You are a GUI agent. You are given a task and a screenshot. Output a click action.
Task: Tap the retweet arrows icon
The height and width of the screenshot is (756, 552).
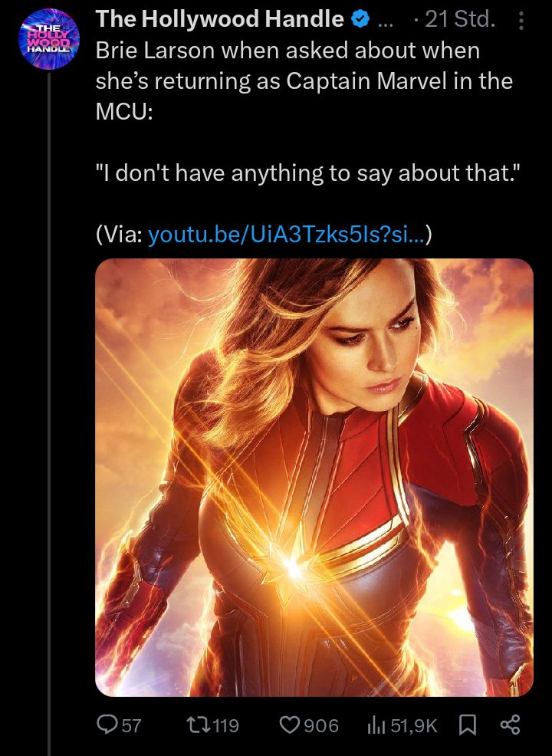tap(198, 725)
